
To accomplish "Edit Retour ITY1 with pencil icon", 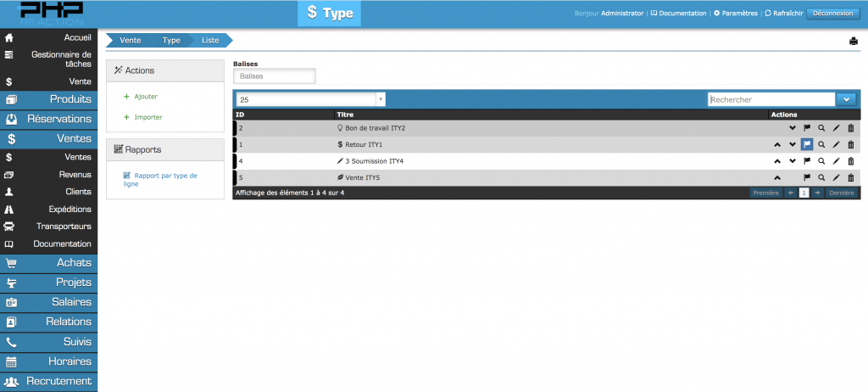I will pyautogui.click(x=836, y=145).
